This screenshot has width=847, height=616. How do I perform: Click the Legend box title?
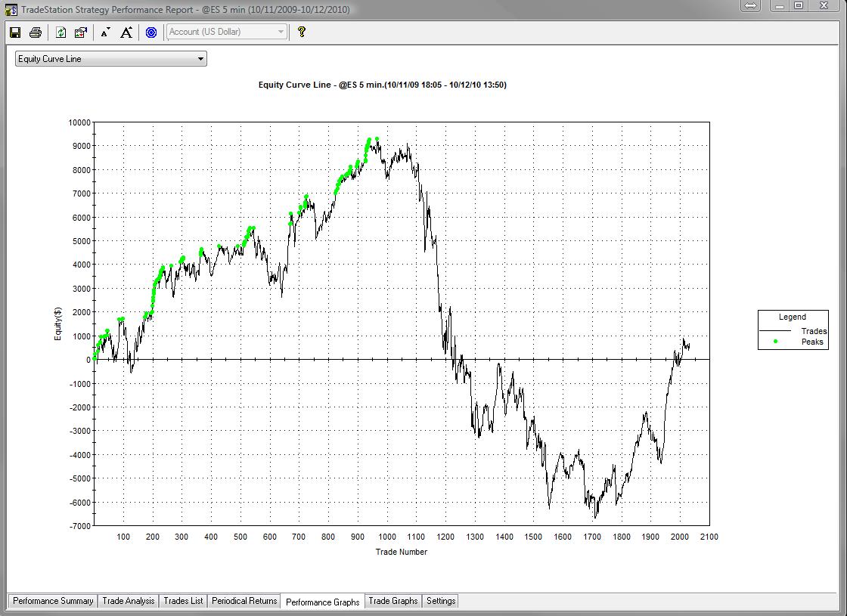point(792,317)
